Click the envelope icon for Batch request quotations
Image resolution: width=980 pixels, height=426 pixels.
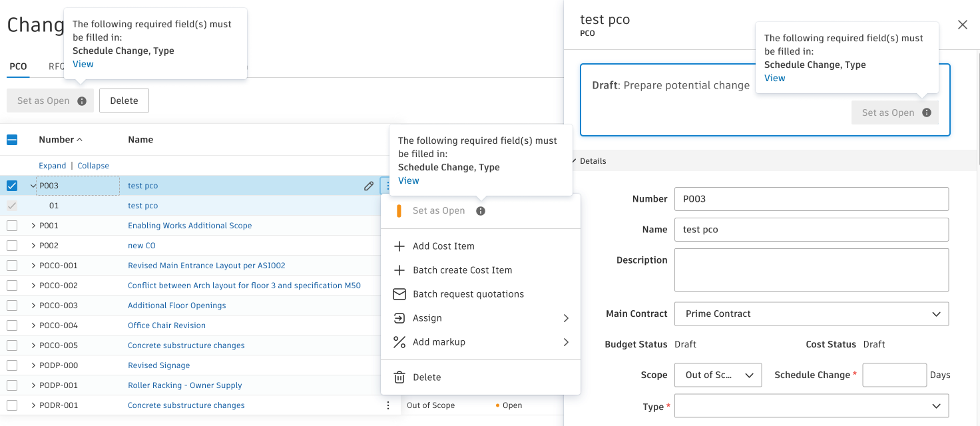pyautogui.click(x=399, y=294)
